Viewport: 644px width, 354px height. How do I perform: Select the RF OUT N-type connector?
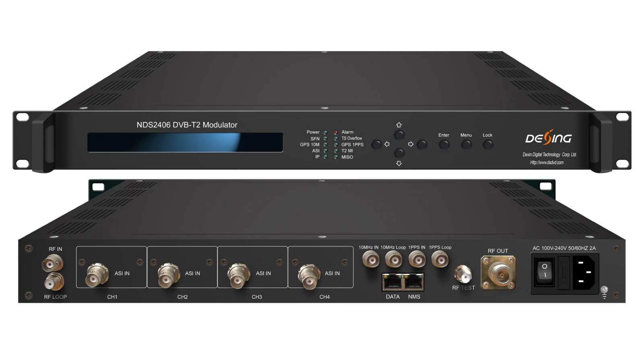(498, 273)
